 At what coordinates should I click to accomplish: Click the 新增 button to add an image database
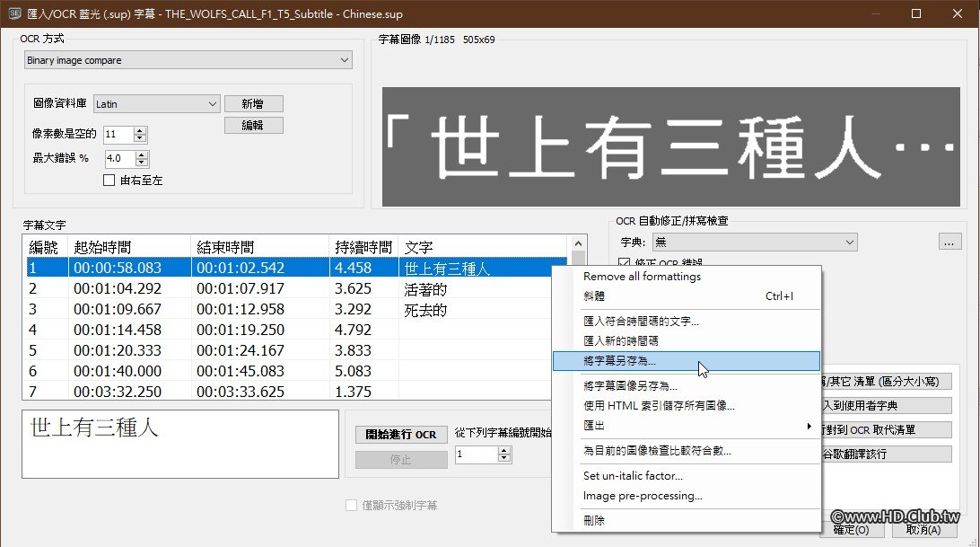(x=254, y=103)
